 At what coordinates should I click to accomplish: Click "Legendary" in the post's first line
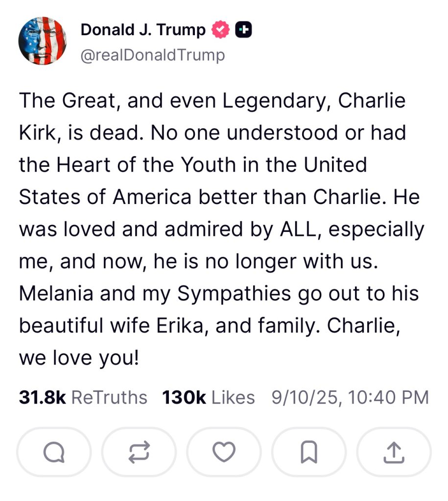(x=275, y=101)
